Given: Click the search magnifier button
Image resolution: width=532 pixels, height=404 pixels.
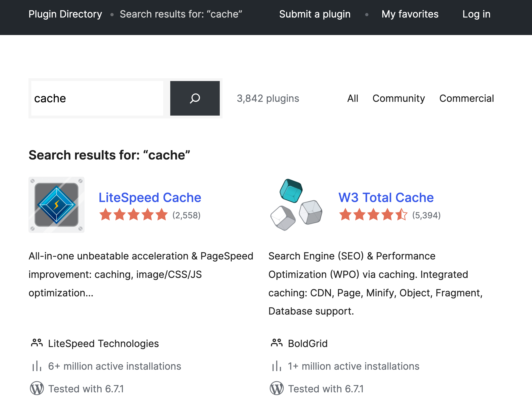Looking at the screenshot, I should (x=195, y=98).
